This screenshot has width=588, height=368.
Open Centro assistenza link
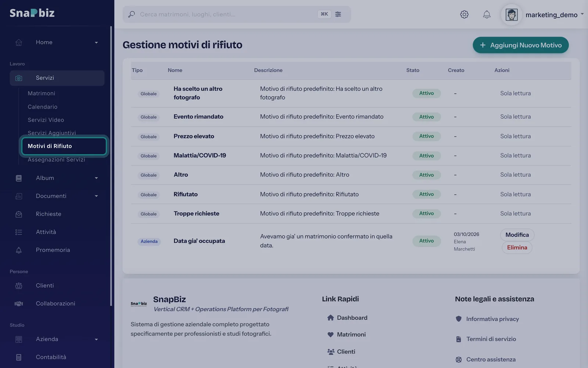point(485,360)
